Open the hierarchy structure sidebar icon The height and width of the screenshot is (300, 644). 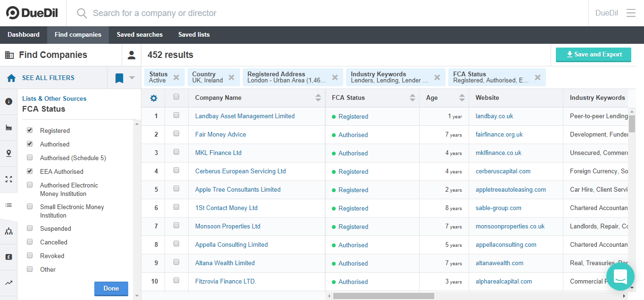tap(8, 231)
